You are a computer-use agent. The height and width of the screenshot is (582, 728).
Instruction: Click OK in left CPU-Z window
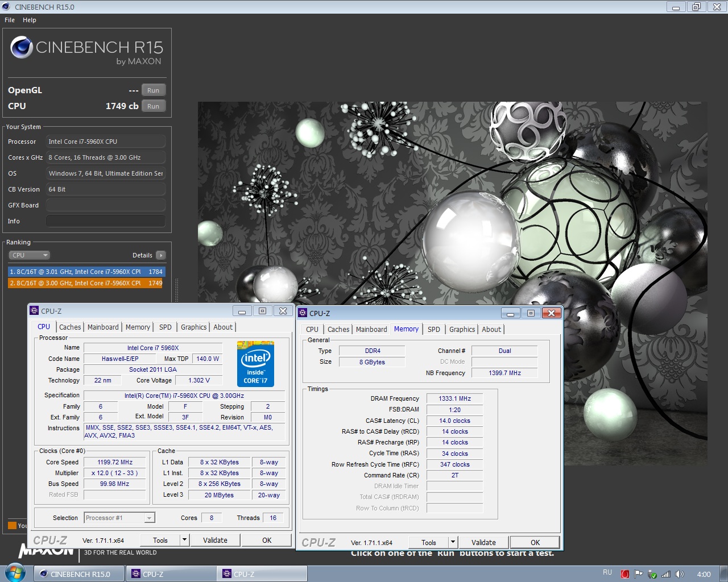[x=267, y=540]
